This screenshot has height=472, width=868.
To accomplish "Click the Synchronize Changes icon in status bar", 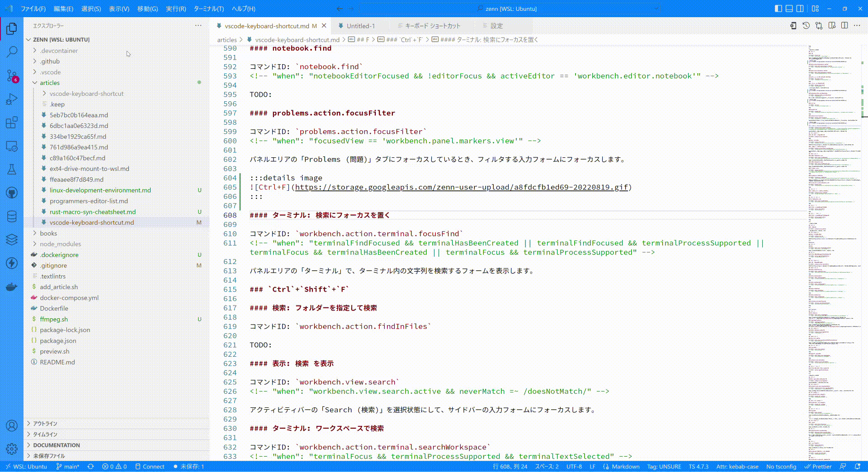I will (x=90, y=467).
